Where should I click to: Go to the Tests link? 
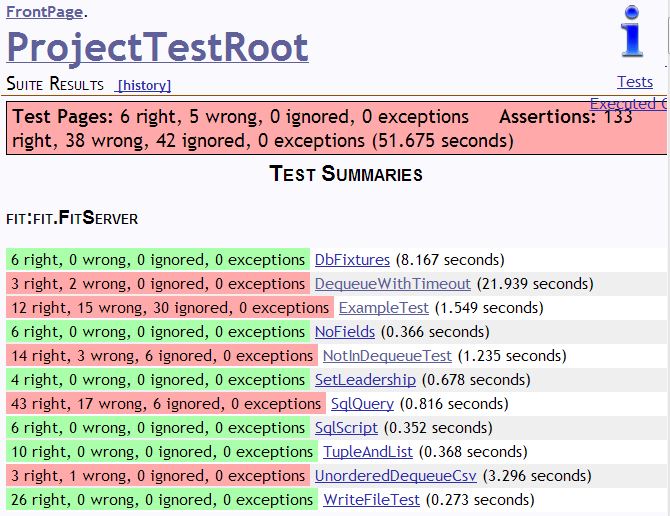[635, 82]
